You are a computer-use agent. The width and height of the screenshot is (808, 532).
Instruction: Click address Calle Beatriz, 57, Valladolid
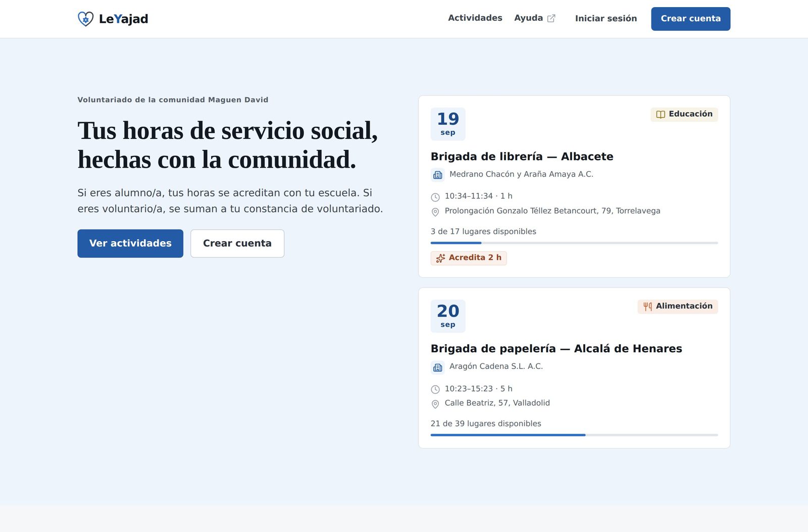pos(497,403)
